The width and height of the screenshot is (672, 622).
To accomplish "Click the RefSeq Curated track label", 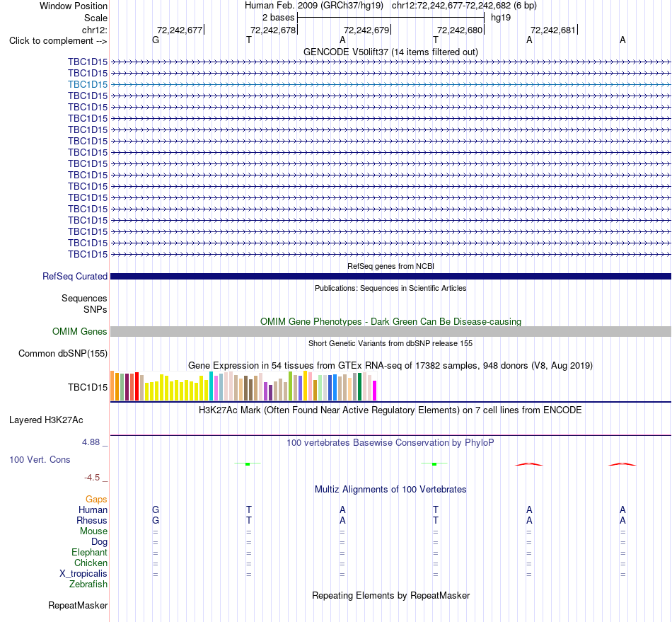I will [x=74, y=277].
